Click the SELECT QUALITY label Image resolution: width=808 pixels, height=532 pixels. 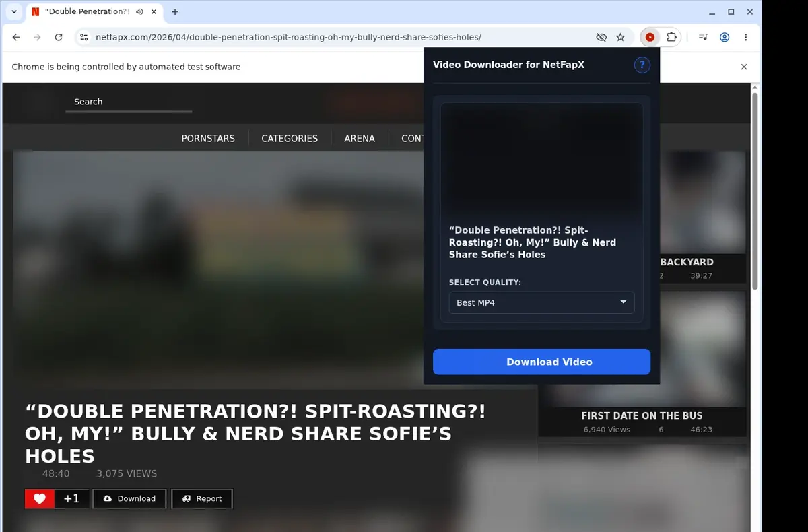click(485, 282)
